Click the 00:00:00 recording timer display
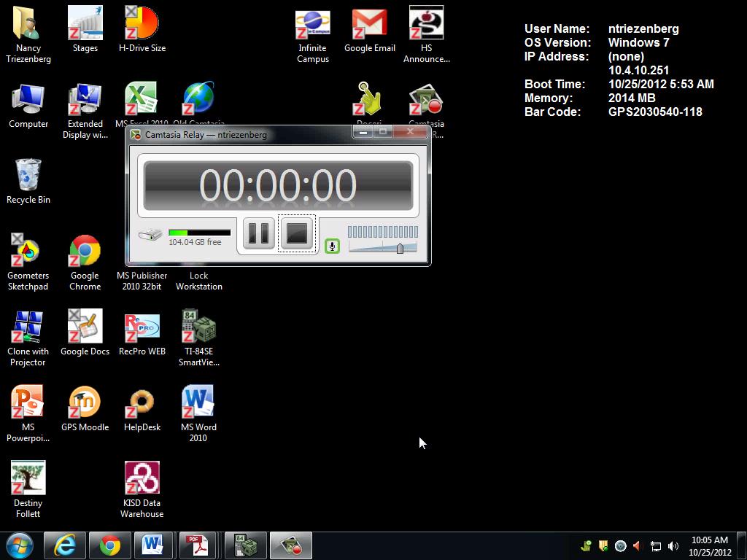 (278, 186)
